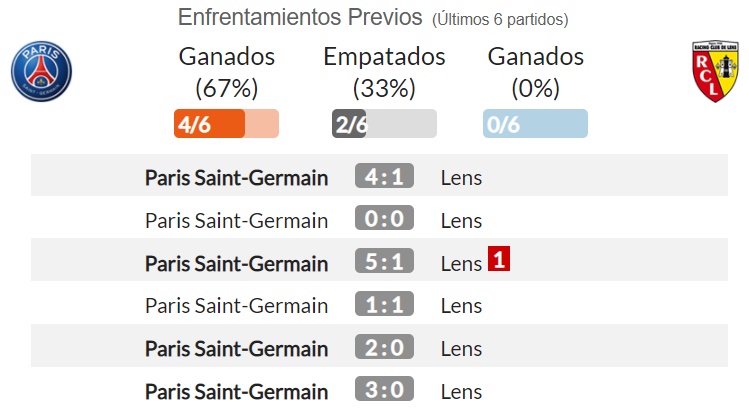This screenshot has height=413, width=749.
Task: Select Paris Saint-Germain in the 1:1 row
Action: 236,306
